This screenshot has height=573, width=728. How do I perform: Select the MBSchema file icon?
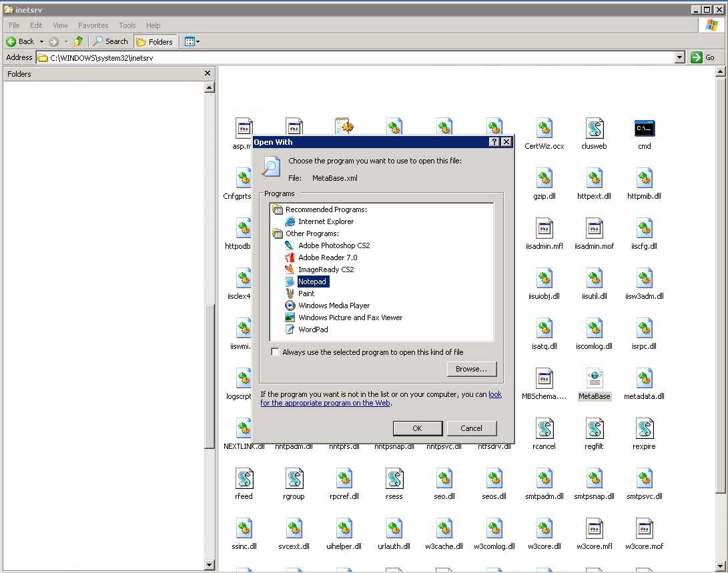coord(544,379)
